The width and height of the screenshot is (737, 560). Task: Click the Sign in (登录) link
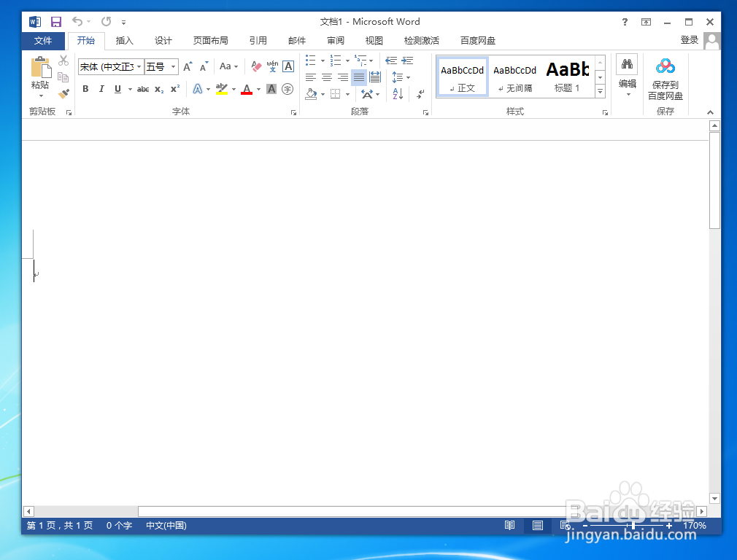point(690,40)
